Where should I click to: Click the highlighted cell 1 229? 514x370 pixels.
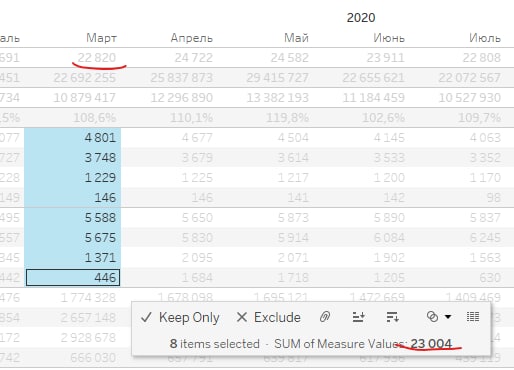tap(100, 178)
